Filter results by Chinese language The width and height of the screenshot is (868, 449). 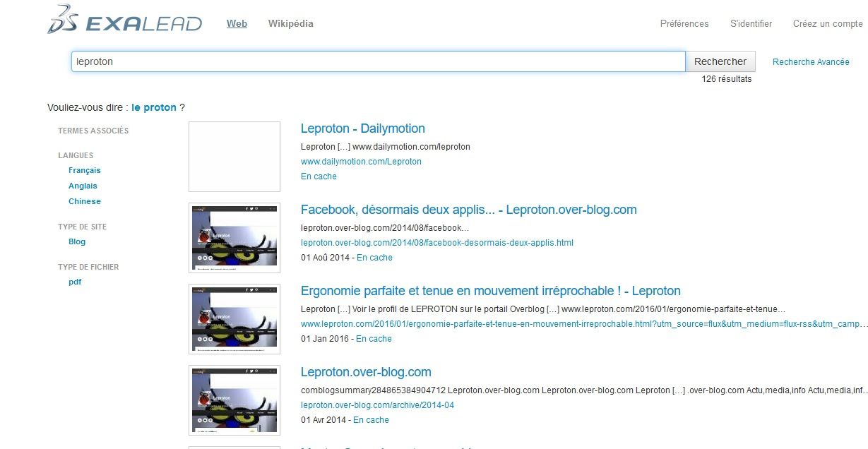coord(85,201)
